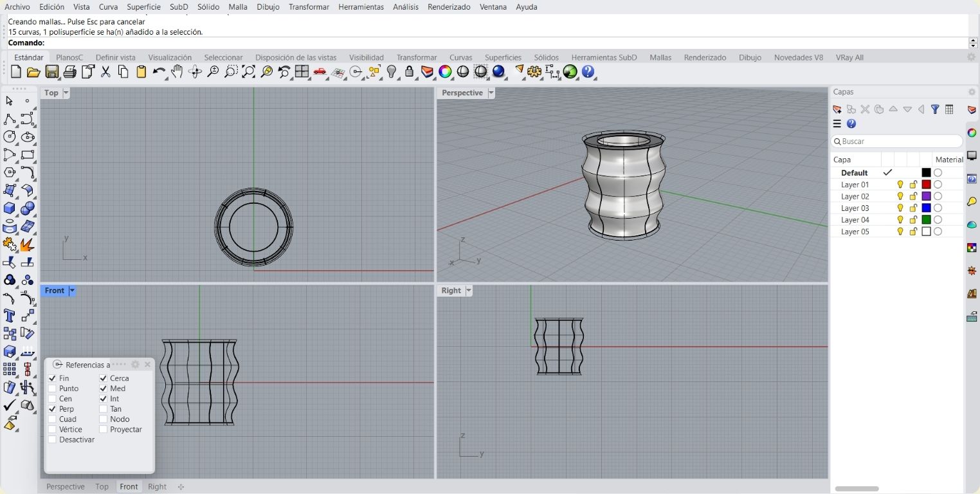Image resolution: width=980 pixels, height=494 pixels.
Task: Toggle the Perp object snap checkbox
Action: point(53,409)
